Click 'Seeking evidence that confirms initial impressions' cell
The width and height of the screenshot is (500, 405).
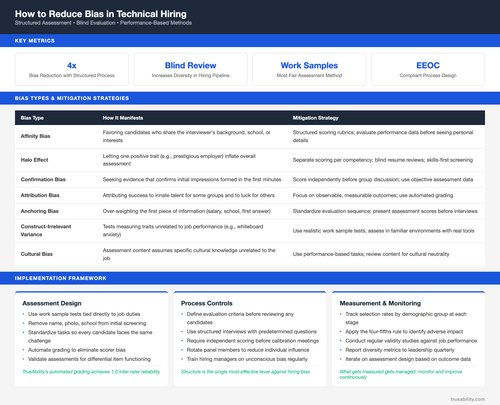pos(192,179)
